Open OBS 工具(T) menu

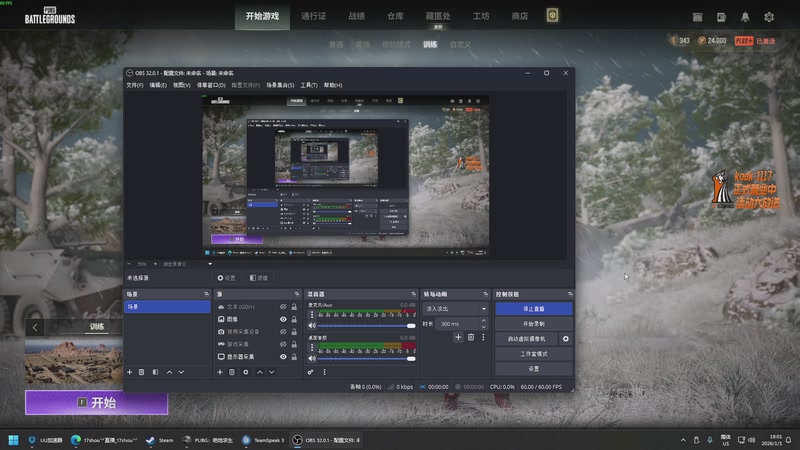pyautogui.click(x=309, y=85)
